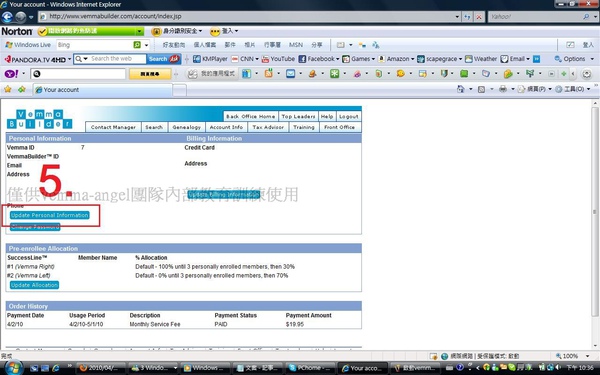Open the Amazon toolbar shortcut
Viewport: 600px width, 375px height.
394,59
